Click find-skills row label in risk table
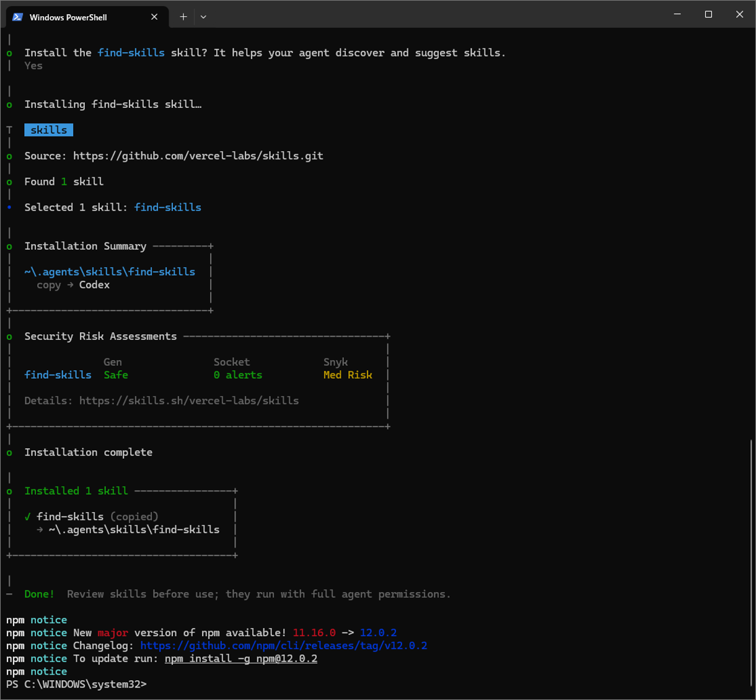The height and width of the screenshot is (700, 756). 58,375
